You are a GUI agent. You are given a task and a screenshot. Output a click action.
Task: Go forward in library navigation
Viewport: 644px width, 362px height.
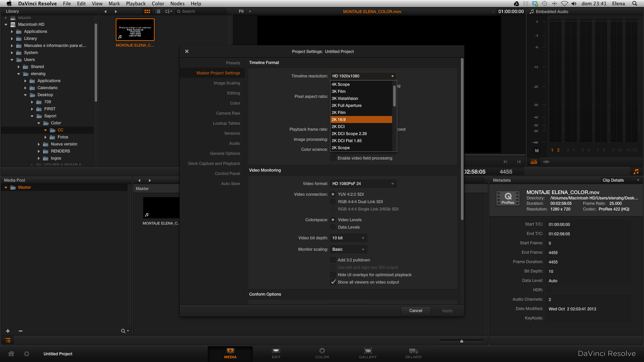click(116, 11)
